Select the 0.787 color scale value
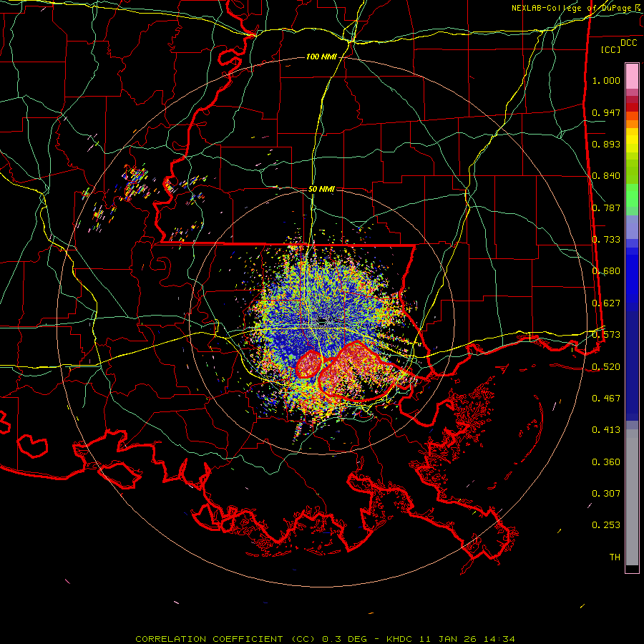 [606, 208]
